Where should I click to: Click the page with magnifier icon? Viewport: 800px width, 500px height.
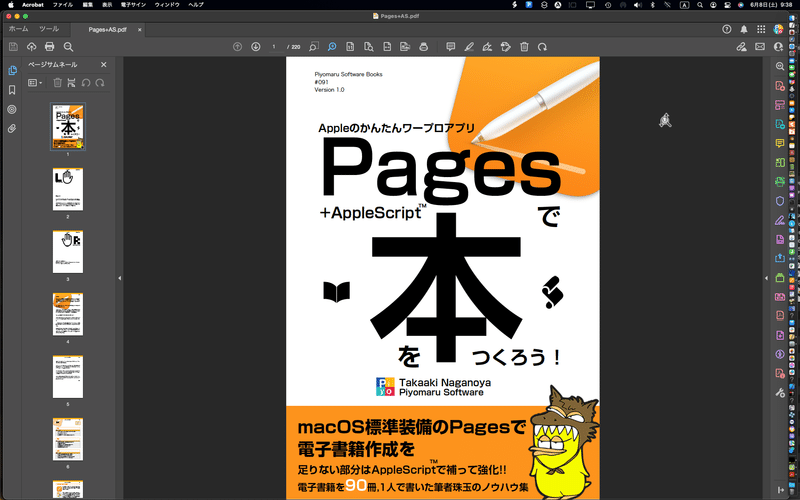368,47
